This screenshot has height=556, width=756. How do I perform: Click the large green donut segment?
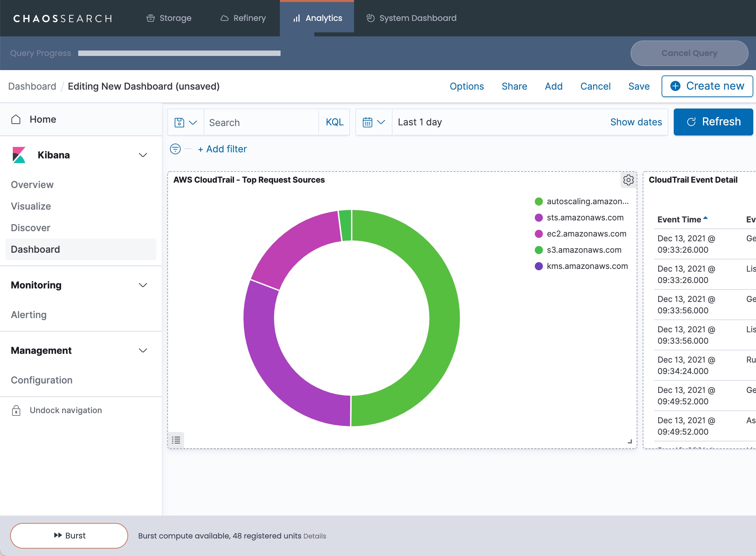click(444, 318)
